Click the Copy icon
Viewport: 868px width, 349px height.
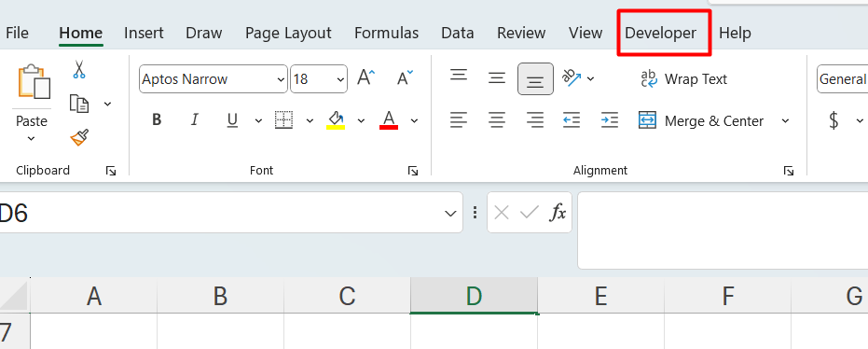pos(79,104)
